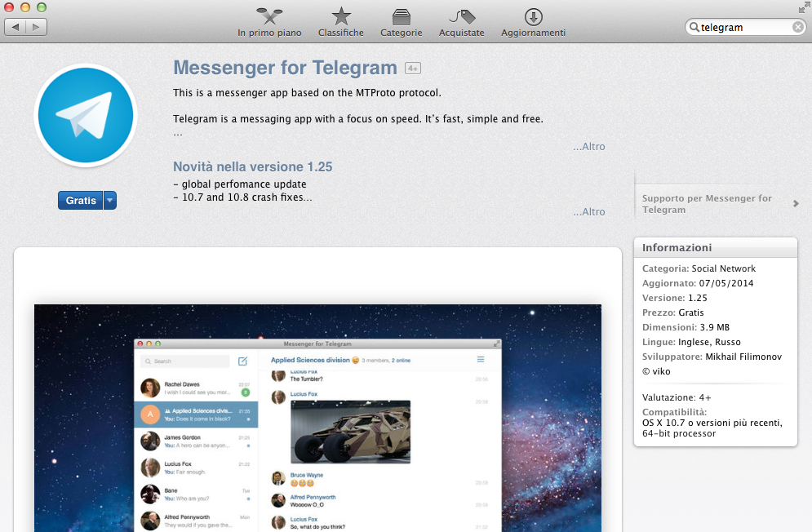The width and height of the screenshot is (812, 532).
Task: Click the Versione: 1.25 line
Action: pos(674,298)
